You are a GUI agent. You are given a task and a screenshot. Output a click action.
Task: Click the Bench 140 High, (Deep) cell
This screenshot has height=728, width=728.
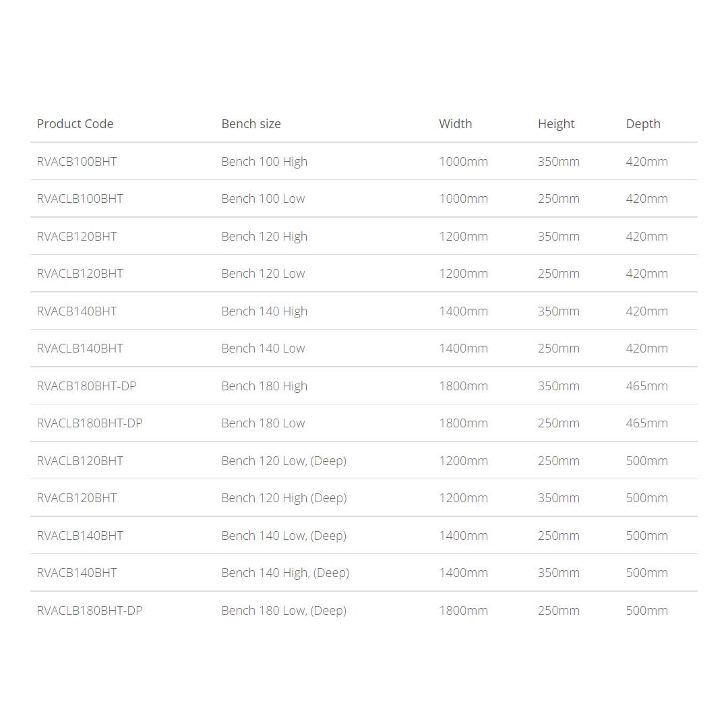tap(285, 573)
